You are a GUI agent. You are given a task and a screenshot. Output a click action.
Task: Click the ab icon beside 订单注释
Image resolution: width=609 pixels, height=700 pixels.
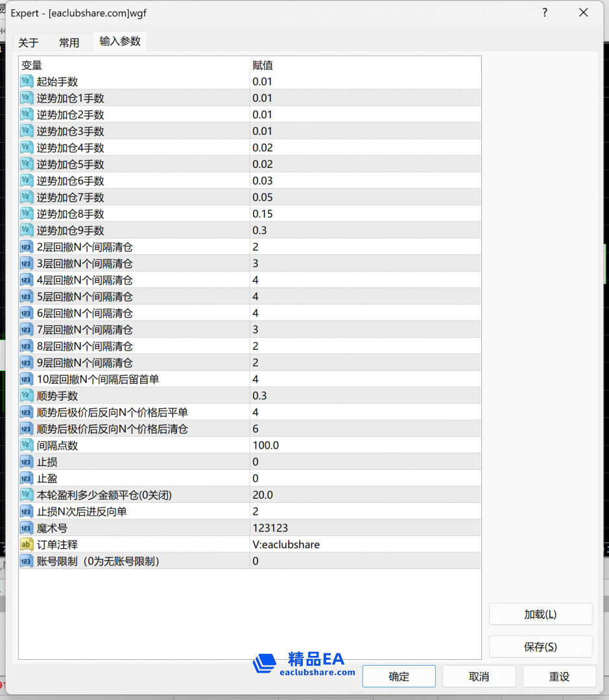[26, 544]
